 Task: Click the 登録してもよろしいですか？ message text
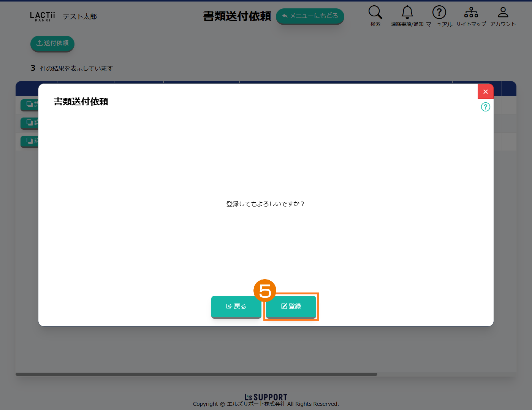pyautogui.click(x=265, y=204)
